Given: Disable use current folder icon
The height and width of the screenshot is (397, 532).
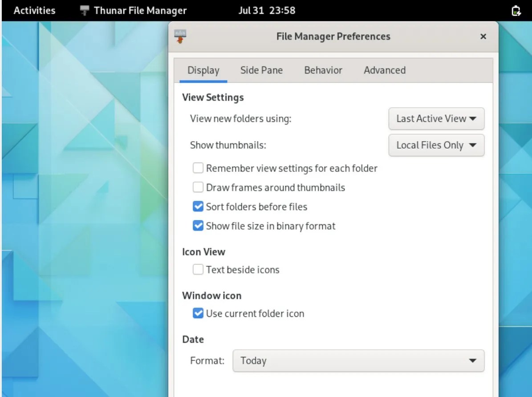Looking at the screenshot, I should [x=198, y=313].
